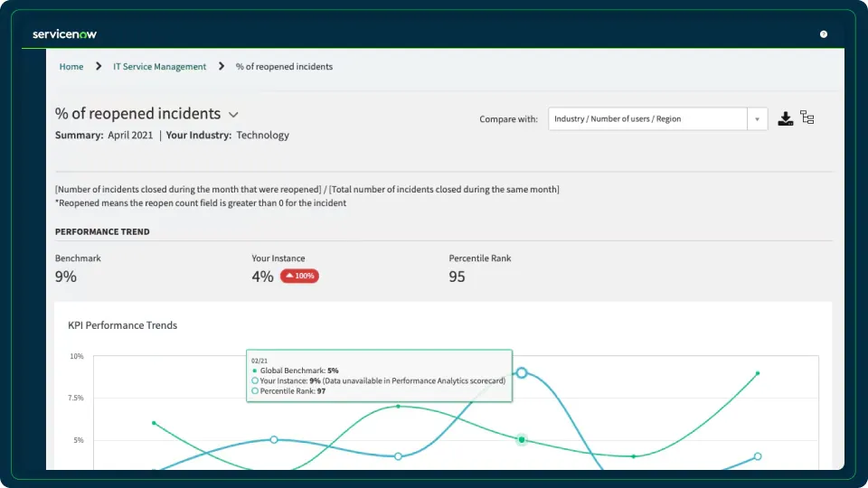Click the rightmost Your Instance hollow point

coord(758,456)
